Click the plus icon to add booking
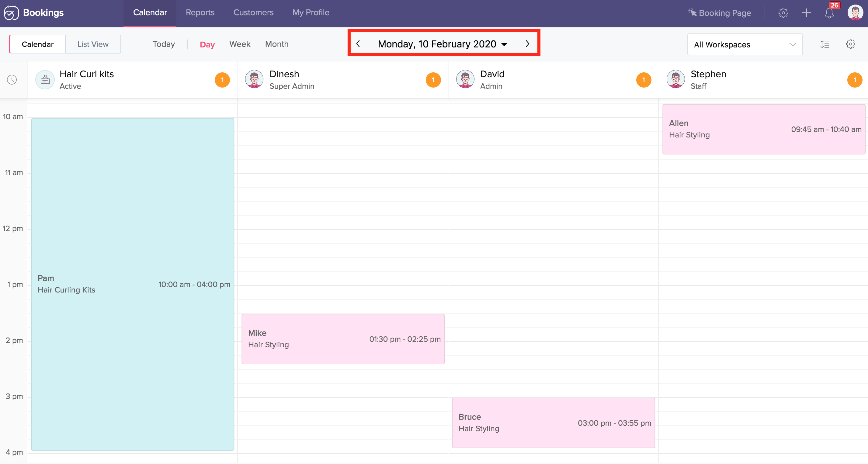 point(806,13)
